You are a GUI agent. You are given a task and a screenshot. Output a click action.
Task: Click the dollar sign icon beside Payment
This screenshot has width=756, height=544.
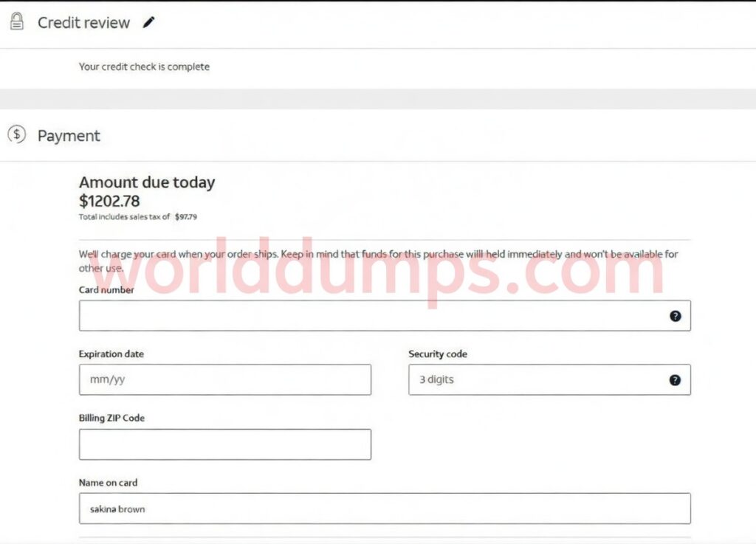(x=16, y=135)
